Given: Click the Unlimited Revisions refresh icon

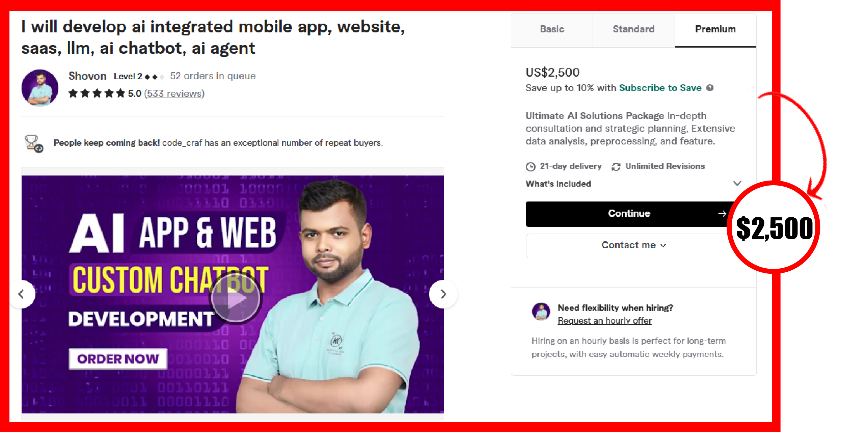Looking at the screenshot, I should coord(616,166).
